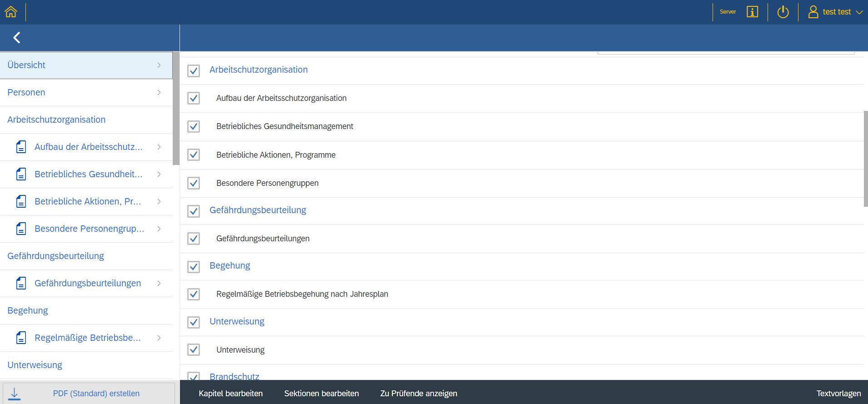The height and width of the screenshot is (404, 868).
Task: Open the Arbeitschutzorganisation chapter link in list
Action: tap(259, 70)
